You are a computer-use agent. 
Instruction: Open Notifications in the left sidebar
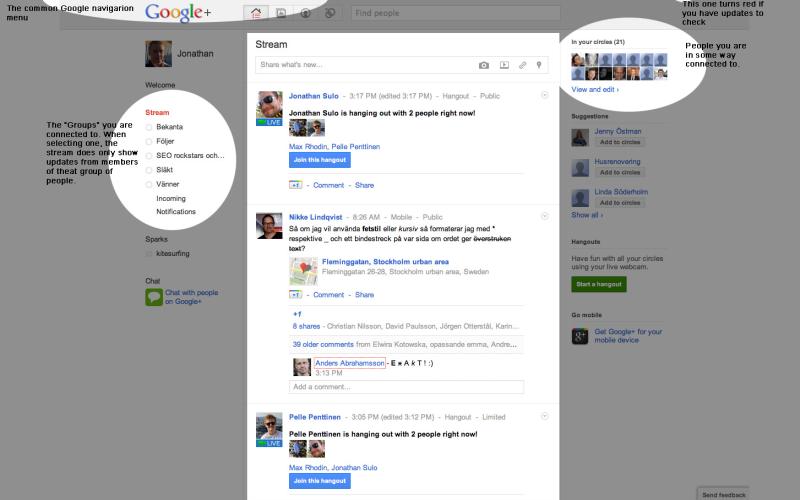[176, 212]
